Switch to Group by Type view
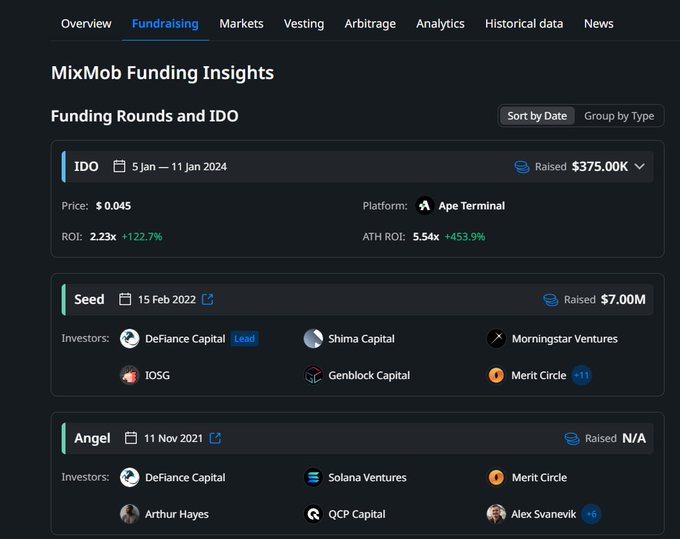The image size is (680, 539). click(619, 116)
